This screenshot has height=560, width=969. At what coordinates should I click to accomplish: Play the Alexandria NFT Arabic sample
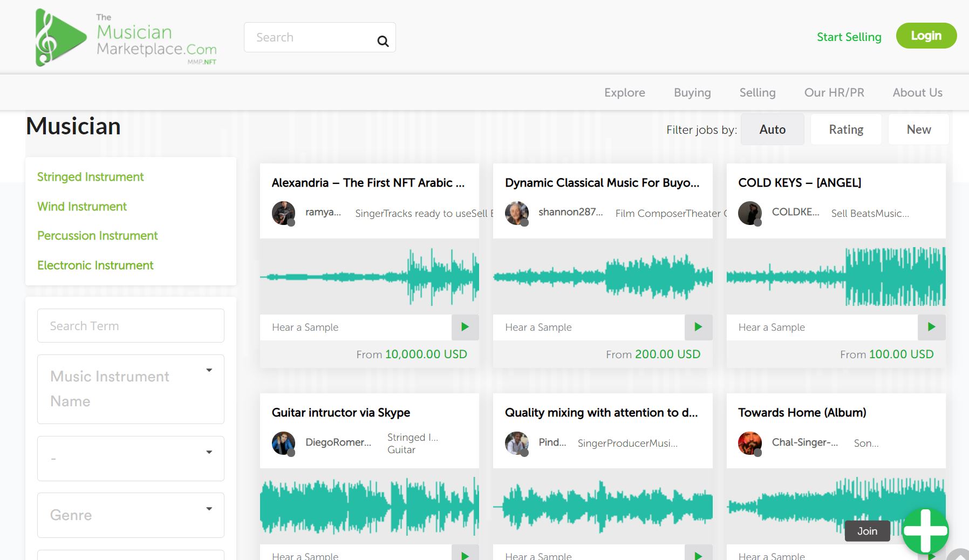pyautogui.click(x=465, y=327)
